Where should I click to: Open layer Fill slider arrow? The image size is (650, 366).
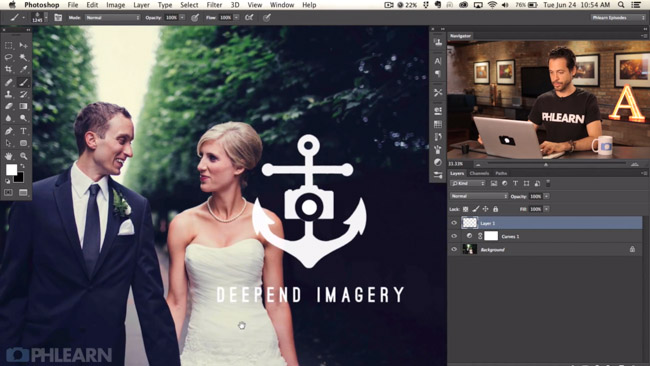547,209
